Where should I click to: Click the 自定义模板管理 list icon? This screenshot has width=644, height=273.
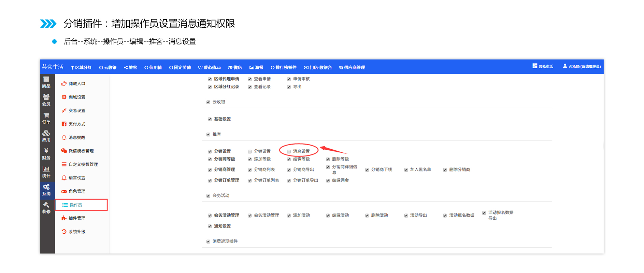click(64, 164)
